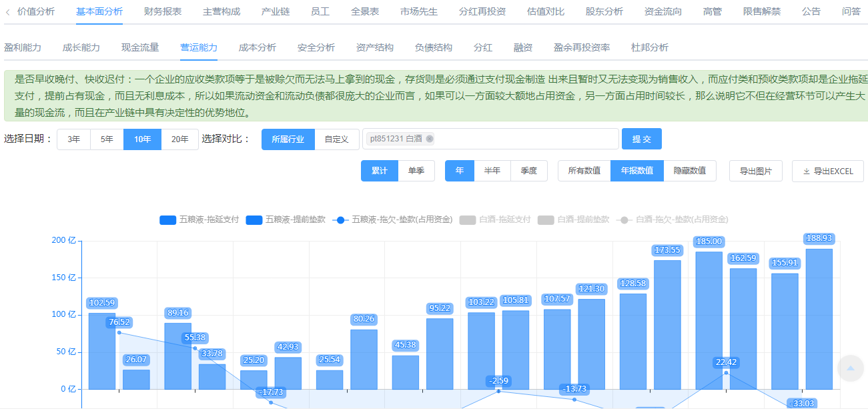Toggle 白酒-拖欠-垫款(占用资金) legend item

click(672, 220)
